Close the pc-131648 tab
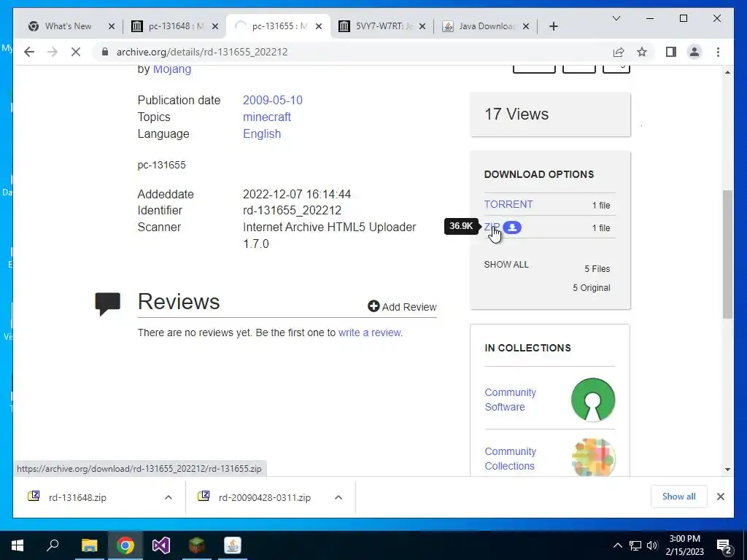Viewport: 747px width, 560px height. click(x=215, y=26)
